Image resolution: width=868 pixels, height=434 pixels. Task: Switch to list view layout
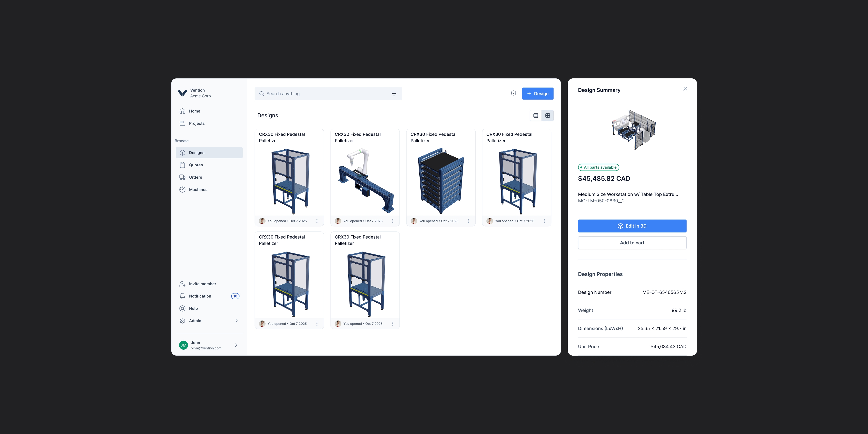[536, 115]
